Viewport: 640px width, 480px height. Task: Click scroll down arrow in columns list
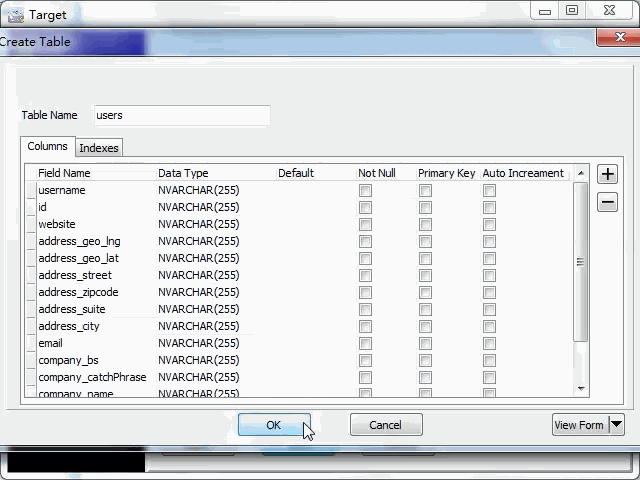pos(581,388)
